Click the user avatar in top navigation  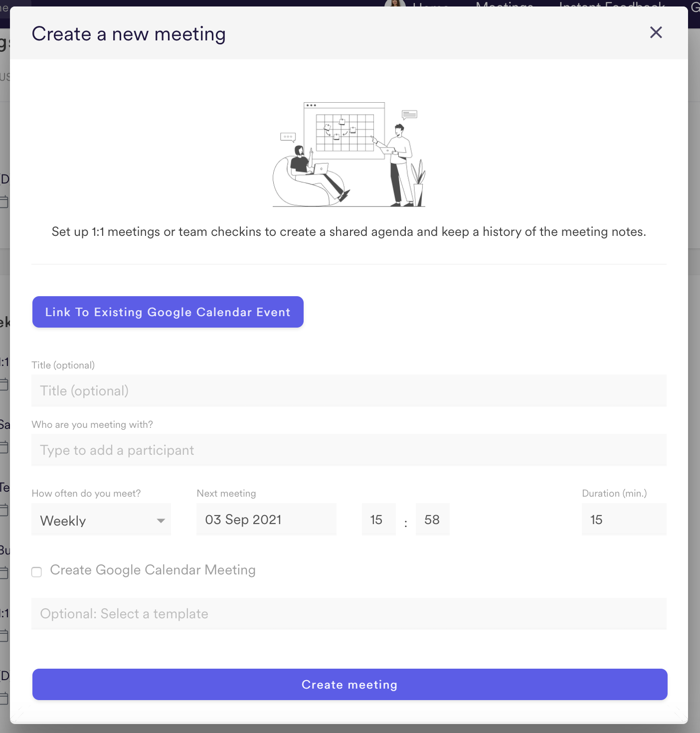395,3
